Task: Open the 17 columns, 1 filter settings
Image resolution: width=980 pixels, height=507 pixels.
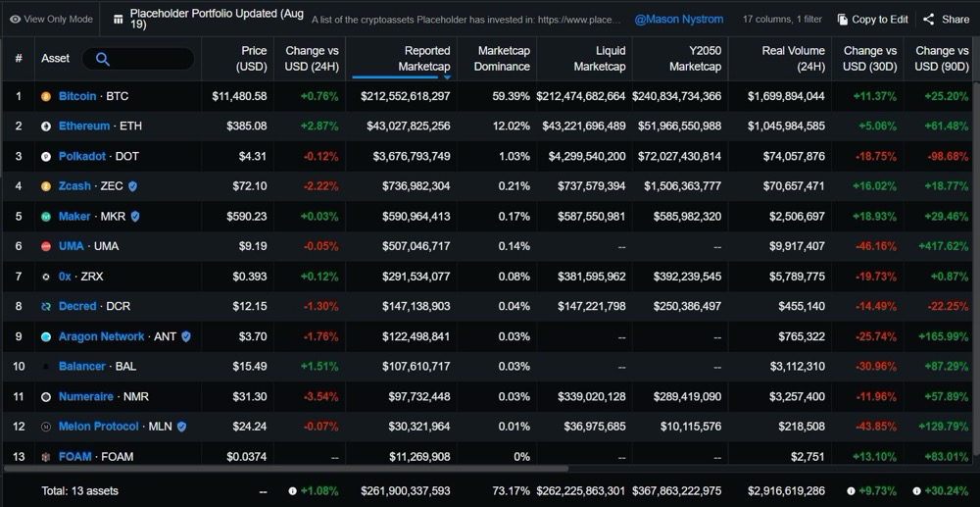Action: 781,20
